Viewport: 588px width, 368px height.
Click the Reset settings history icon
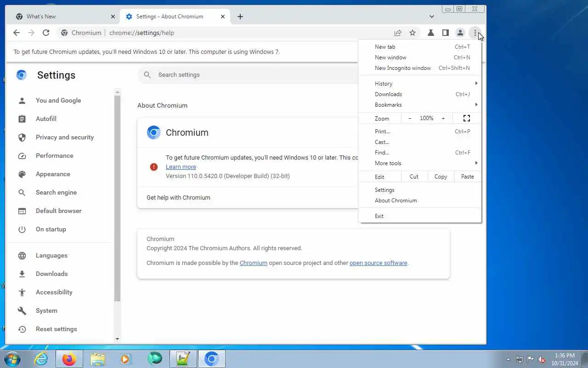[x=22, y=329]
